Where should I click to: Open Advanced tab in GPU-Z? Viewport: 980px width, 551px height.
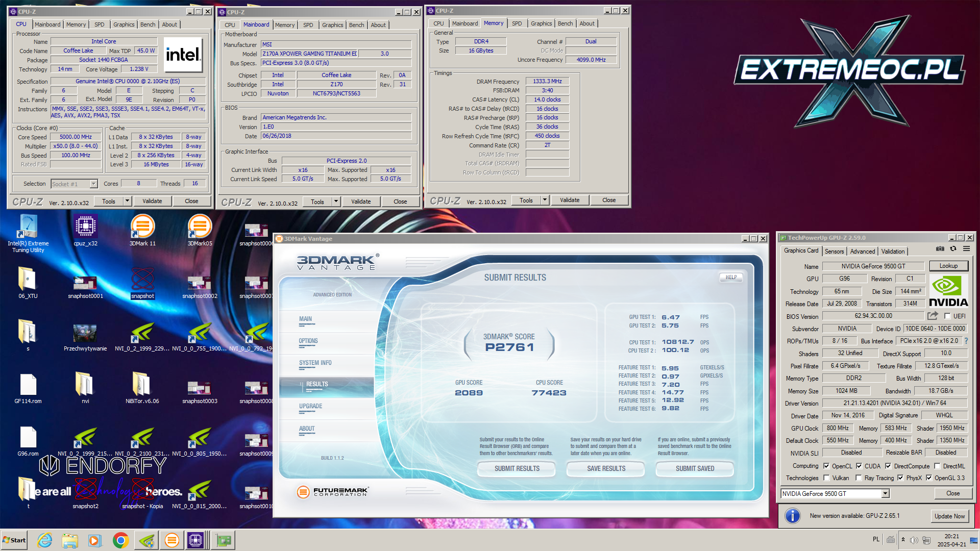863,252
